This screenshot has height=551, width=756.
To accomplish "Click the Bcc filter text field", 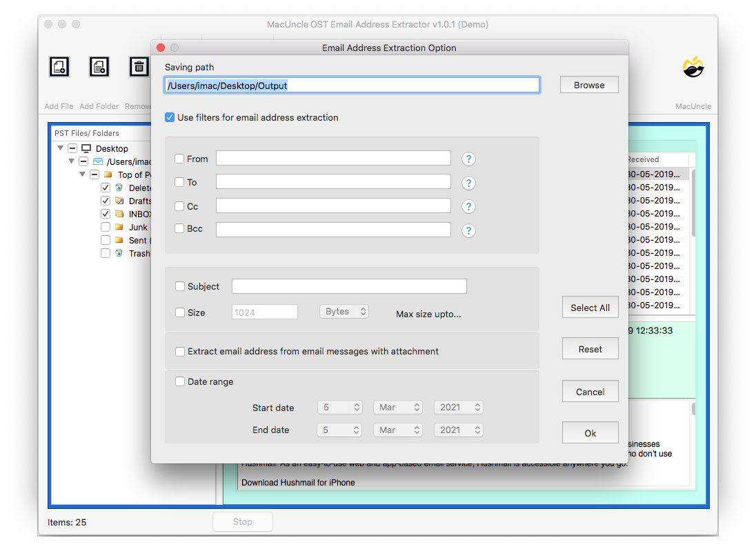I will [x=333, y=230].
